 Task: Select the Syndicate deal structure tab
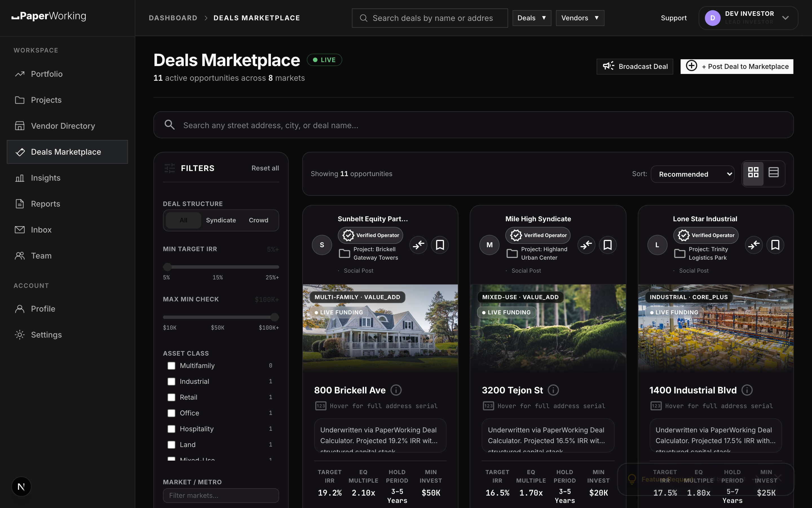tap(221, 220)
